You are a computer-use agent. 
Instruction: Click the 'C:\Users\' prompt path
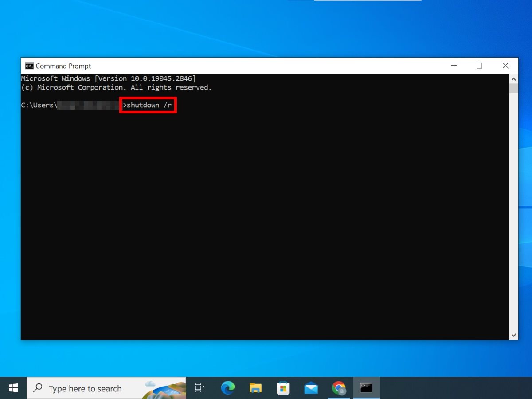39,105
